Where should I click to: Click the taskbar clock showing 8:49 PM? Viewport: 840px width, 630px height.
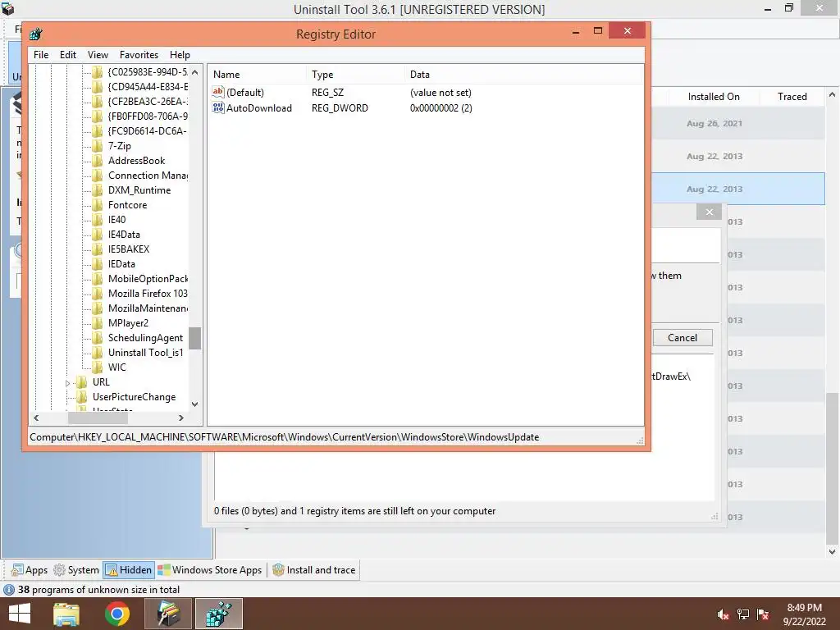pyautogui.click(x=804, y=608)
